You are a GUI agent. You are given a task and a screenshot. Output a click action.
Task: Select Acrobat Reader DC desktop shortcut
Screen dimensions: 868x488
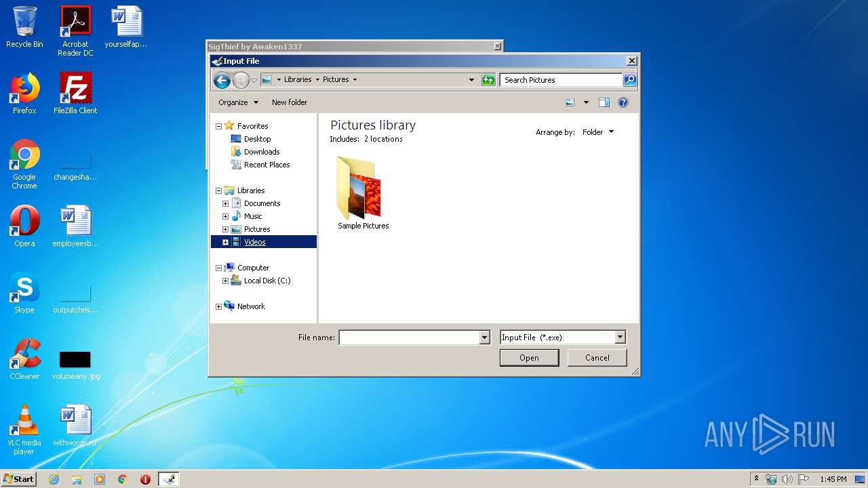[x=75, y=30]
